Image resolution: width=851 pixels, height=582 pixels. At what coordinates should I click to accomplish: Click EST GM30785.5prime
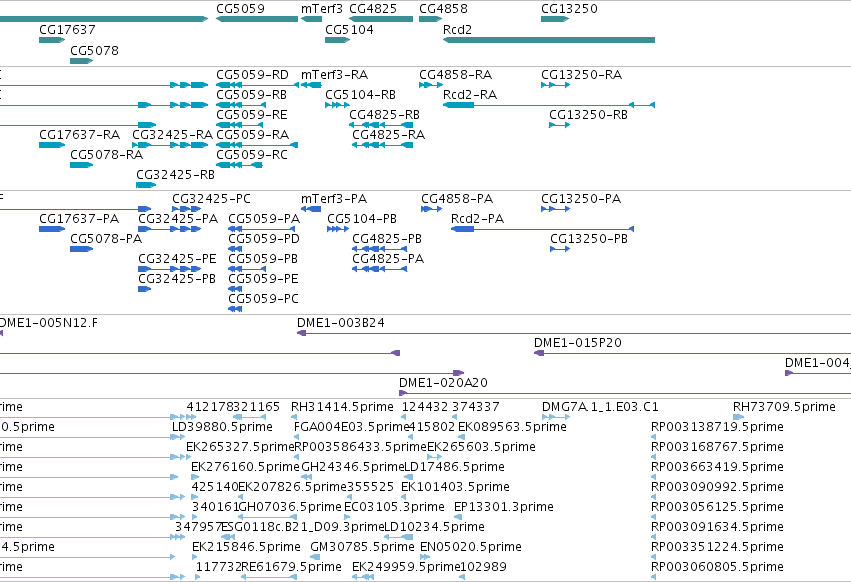tap(315, 558)
